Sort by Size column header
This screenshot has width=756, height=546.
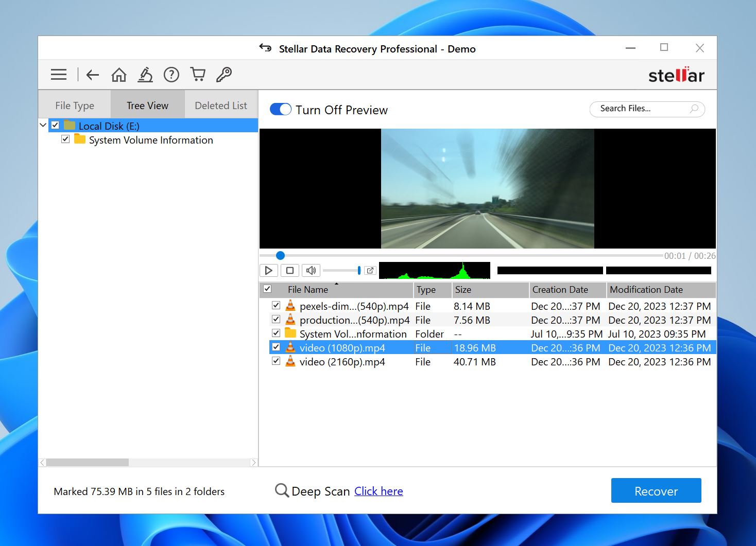tap(490, 290)
